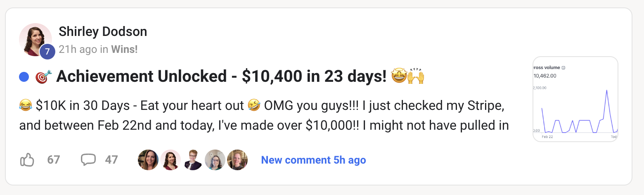The width and height of the screenshot is (644, 195).
Task: Expand the post body preview text
Action: tap(264, 115)
